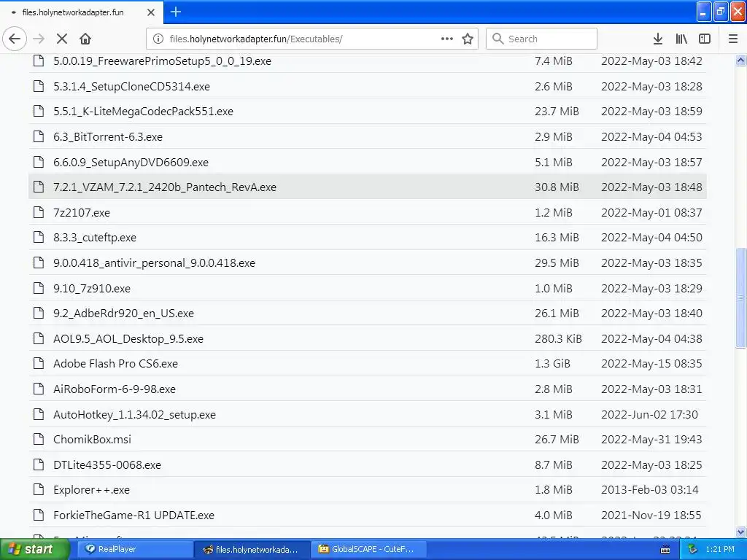Click the 280.3 KiB size value
747x560 pixels.
coord(558,338)
